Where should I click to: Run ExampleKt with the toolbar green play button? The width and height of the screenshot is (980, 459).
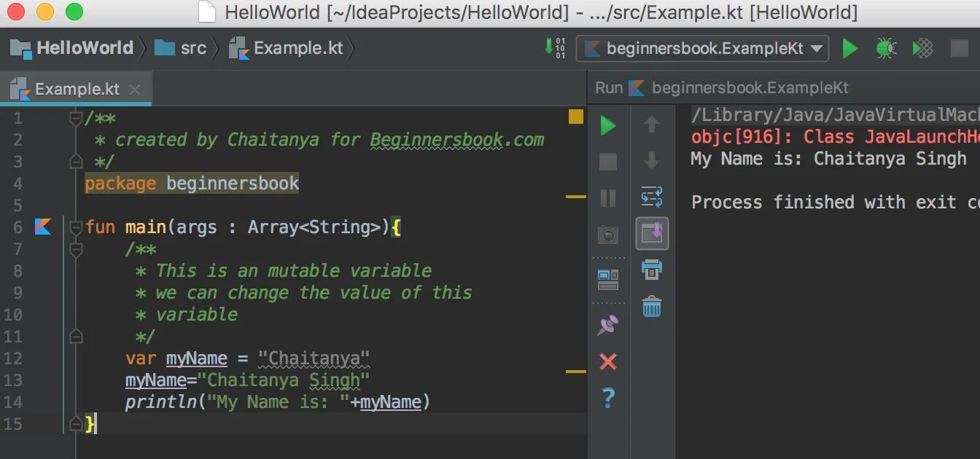(849, 49)
